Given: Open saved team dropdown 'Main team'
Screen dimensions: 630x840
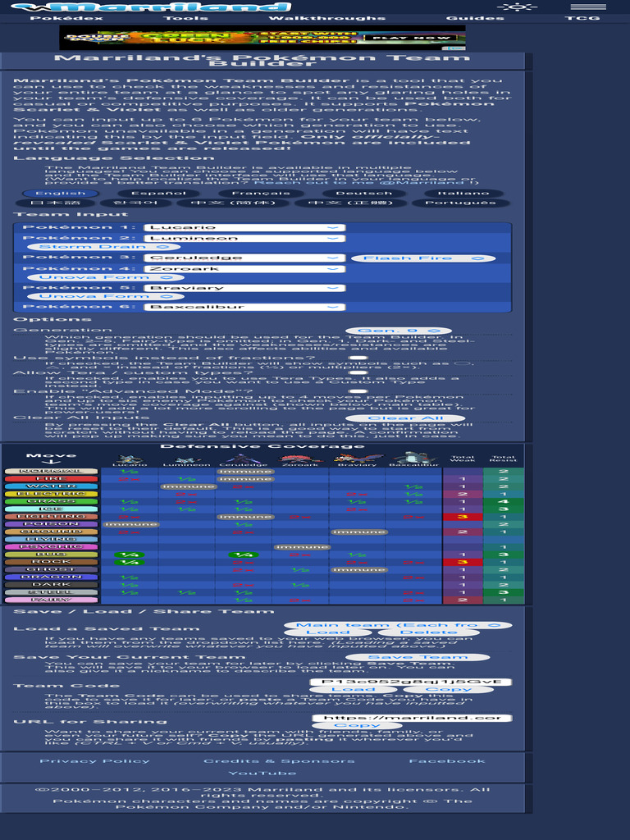Looking at the screenshot, I should (x=398, y=625).
